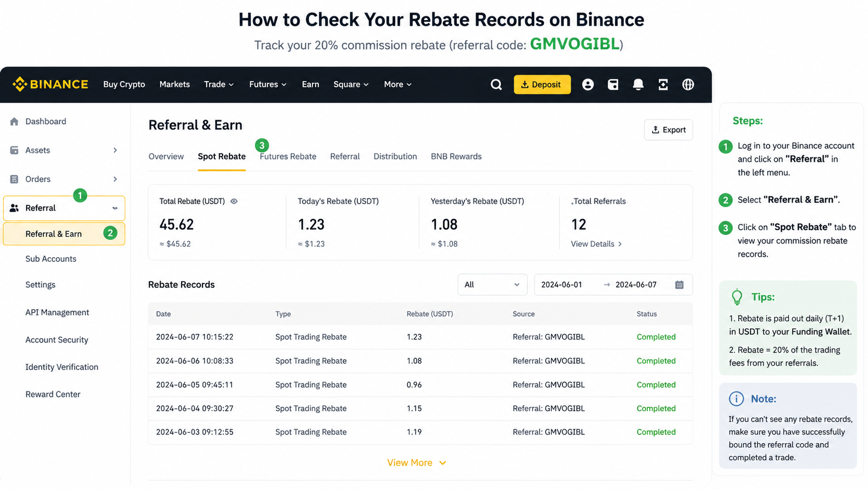Switch to the Spot Rebate tab
Viewport: 868px width, 489px height.
tap(222, 156)
